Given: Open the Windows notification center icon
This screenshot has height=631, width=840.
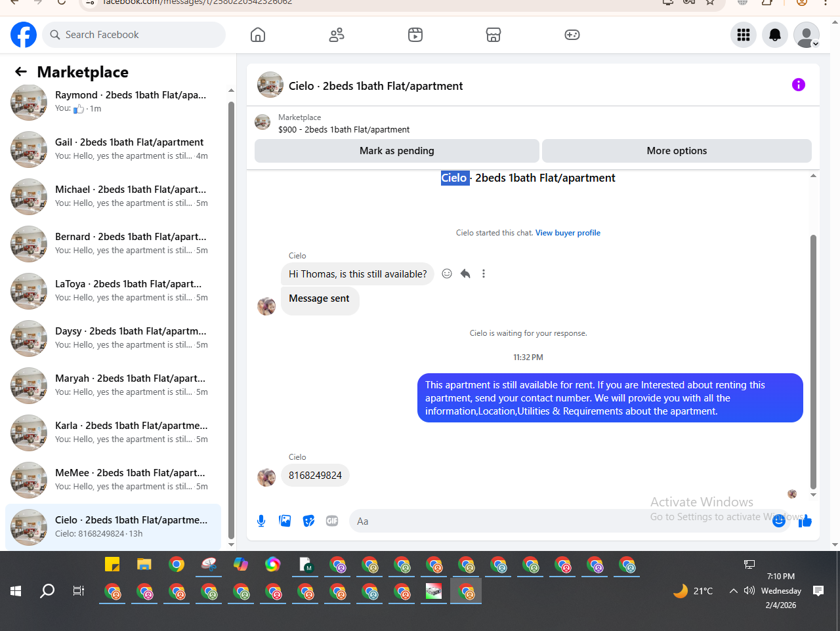Looking at the screenshot, I should coord(818,591).
